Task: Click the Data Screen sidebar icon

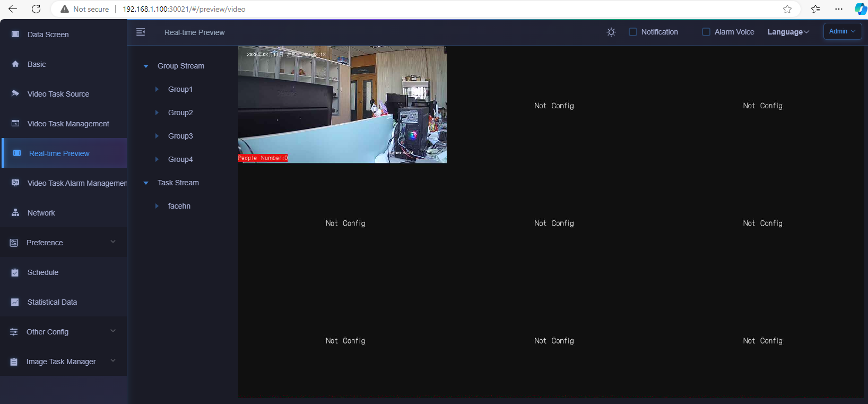Action: (15, 35)
